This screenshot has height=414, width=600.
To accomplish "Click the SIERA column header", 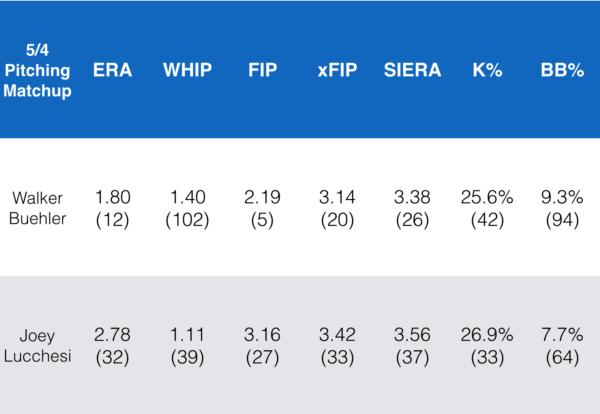I will tap(409, 70).
